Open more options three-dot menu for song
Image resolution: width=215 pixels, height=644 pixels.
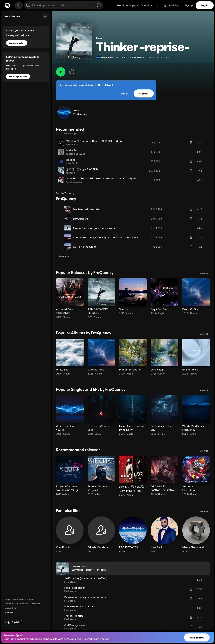coord(81,72)
